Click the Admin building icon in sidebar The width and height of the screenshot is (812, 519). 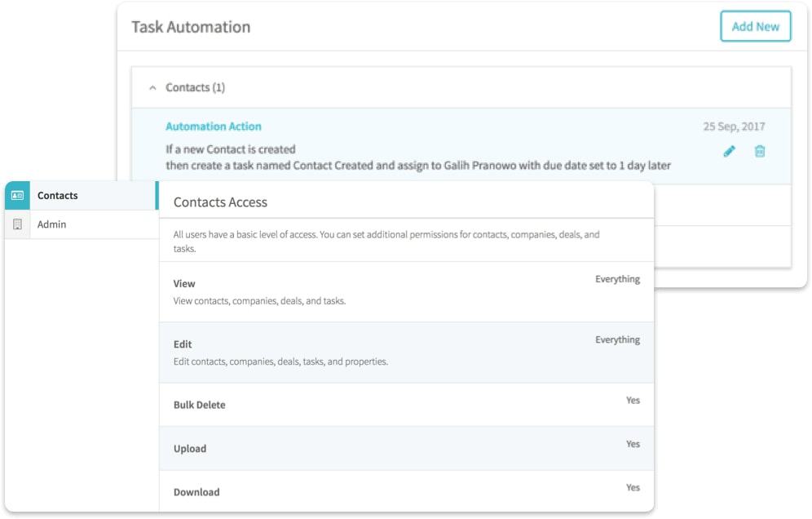point(18,224)
